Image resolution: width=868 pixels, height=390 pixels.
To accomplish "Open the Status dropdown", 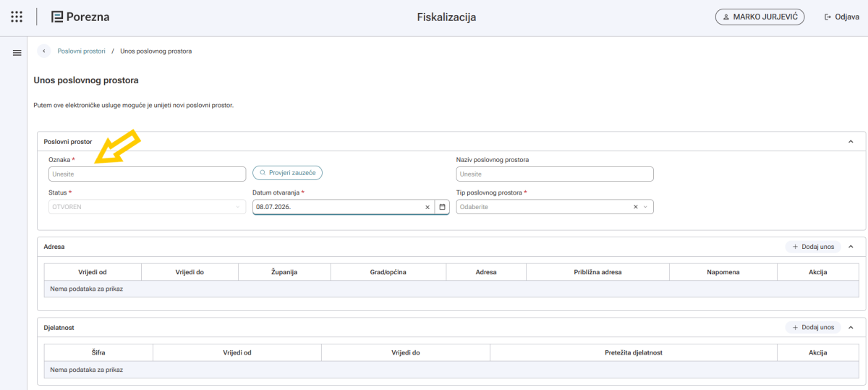I will click(x=148, y=207).
